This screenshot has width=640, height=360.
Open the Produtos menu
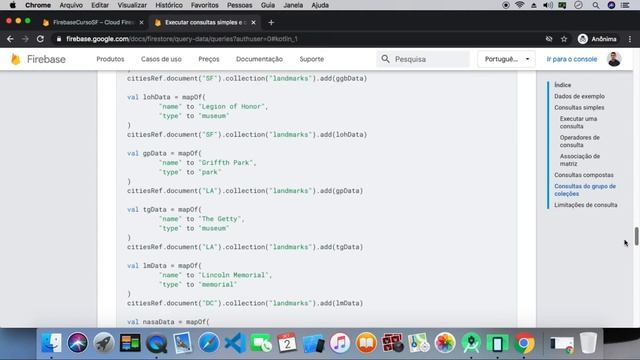click(110, 59)
